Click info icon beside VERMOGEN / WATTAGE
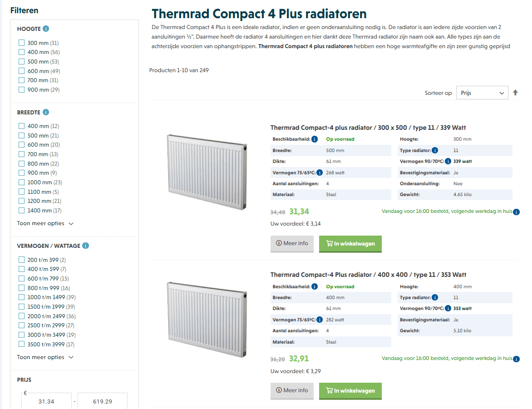This screenshot has height=409, width=532. pos(86,246)
